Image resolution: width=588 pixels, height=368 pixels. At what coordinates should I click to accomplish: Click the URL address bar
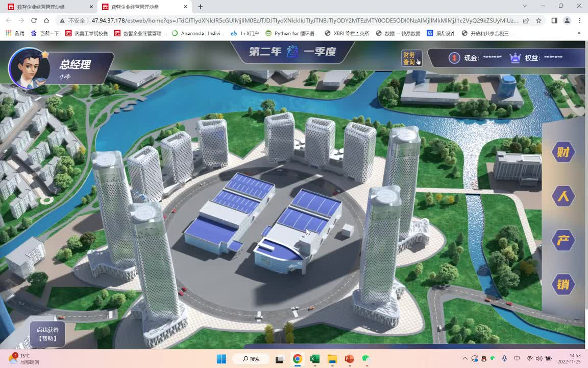click(x=304, y=20)
